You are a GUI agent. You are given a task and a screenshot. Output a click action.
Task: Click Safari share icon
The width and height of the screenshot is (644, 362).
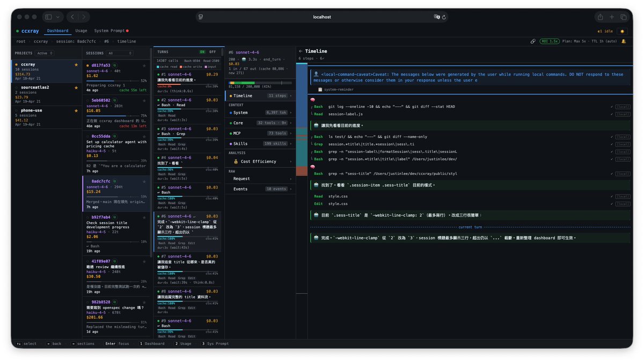[x=600, y=17]
